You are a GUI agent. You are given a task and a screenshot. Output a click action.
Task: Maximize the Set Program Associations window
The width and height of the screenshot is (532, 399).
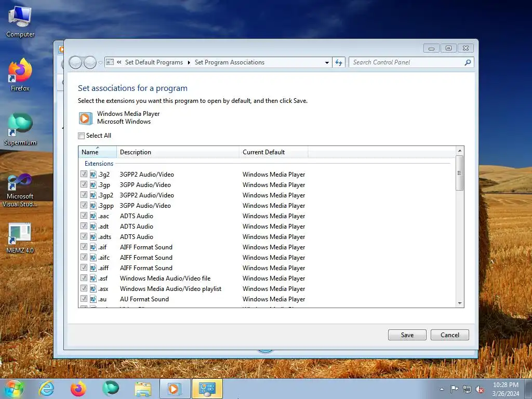click(x=448, y=48)
